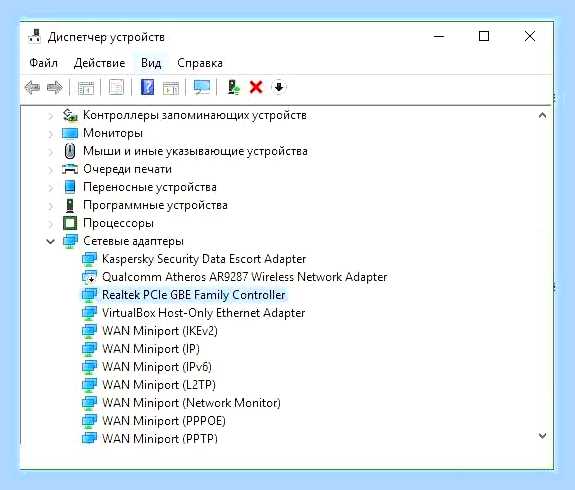575x490 pixels.
Task: Click the blue Help question-mark icon
Action: click(x=147, y=87)
